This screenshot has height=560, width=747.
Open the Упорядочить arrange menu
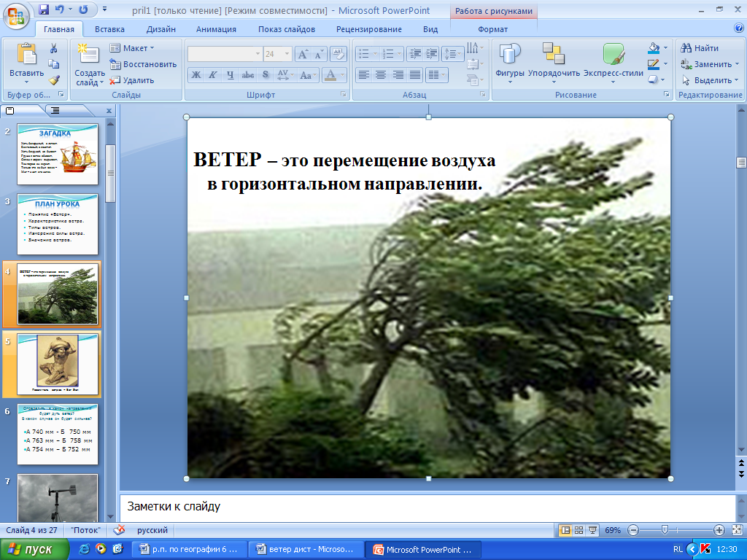click(x=554, y=64)
